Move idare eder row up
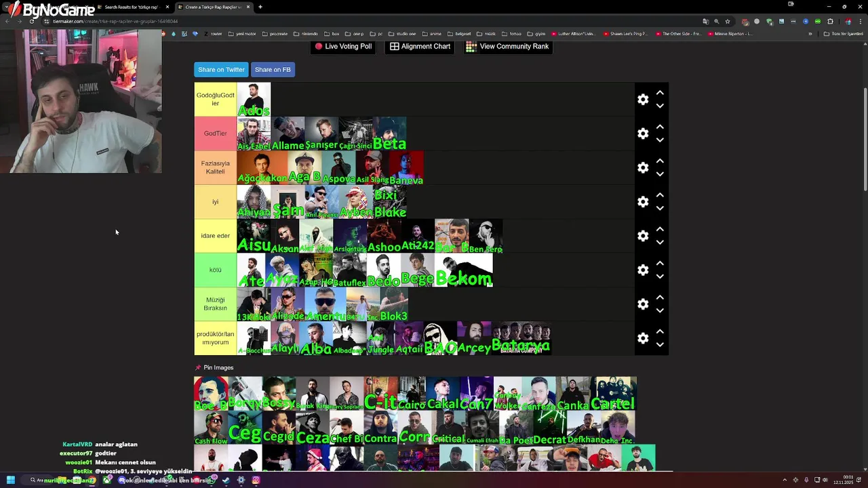 (660, 229)
